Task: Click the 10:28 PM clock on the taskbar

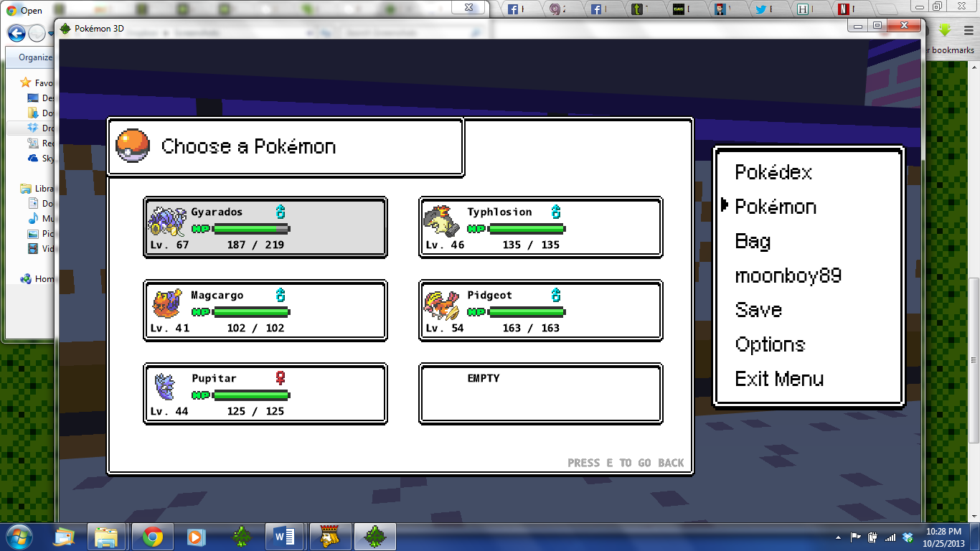Action: point(944,531)
